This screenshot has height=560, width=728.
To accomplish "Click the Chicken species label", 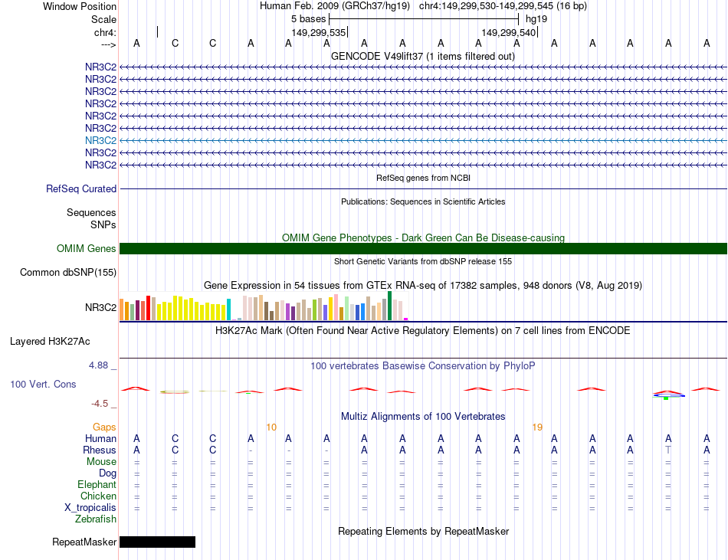I will click(x=98, y=496).
